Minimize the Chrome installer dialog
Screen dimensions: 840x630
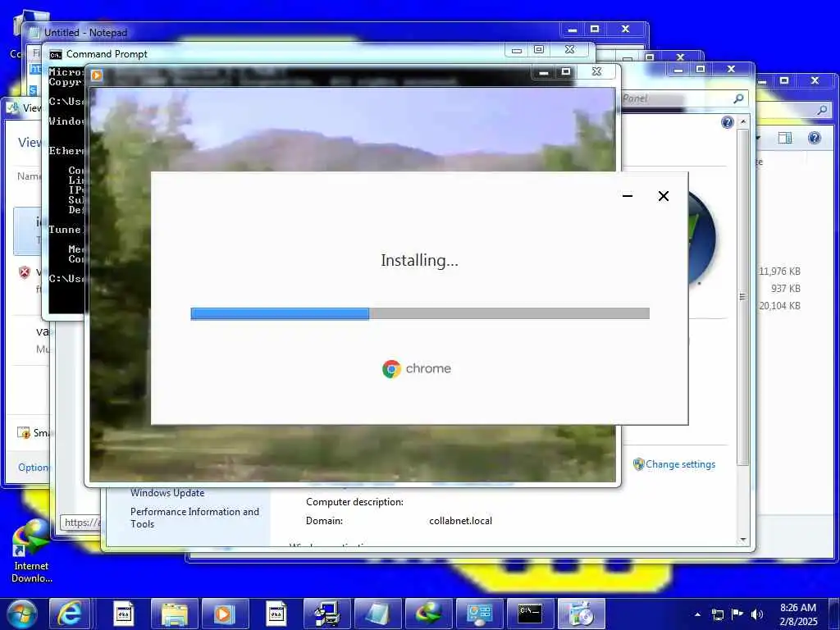click(x=628, y=196)
